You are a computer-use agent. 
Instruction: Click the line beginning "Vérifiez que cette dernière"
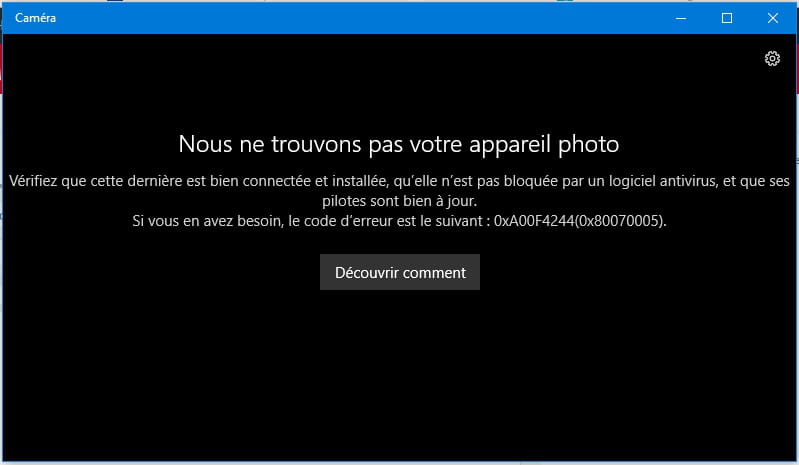(x=400, y=181)
